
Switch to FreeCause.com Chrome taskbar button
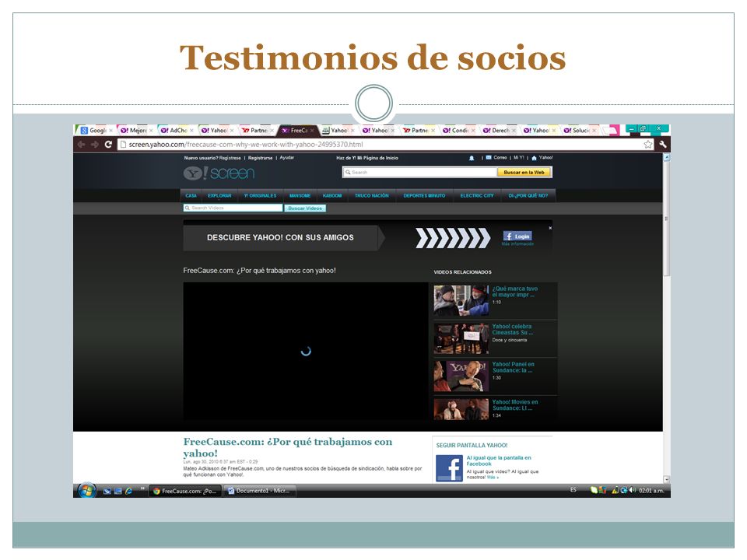pyautogui.click(x=185, y=491)
